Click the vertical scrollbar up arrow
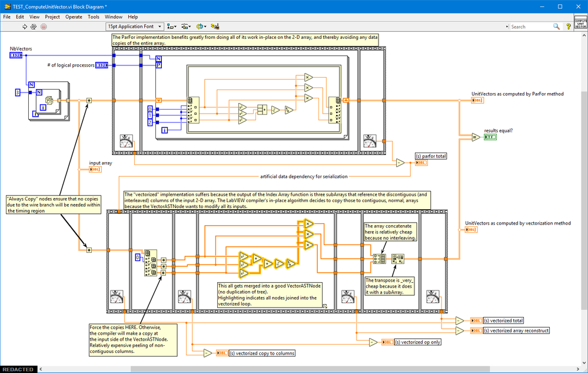The height and width of the screenshot is (373, 588). (x=584, y=35)
